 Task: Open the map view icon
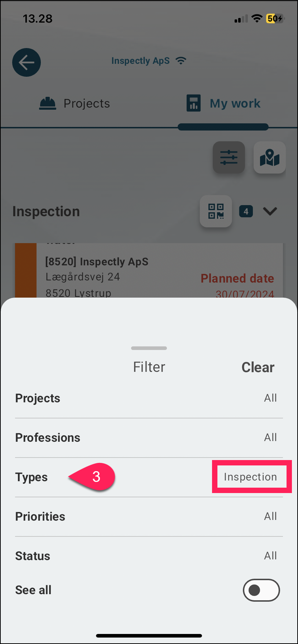270,157
